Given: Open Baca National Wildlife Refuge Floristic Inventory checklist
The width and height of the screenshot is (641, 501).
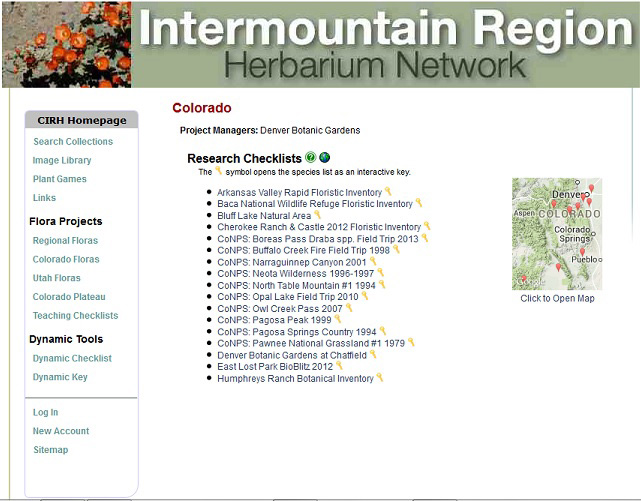Looking at the screenshot, I should tap(315, 204).
